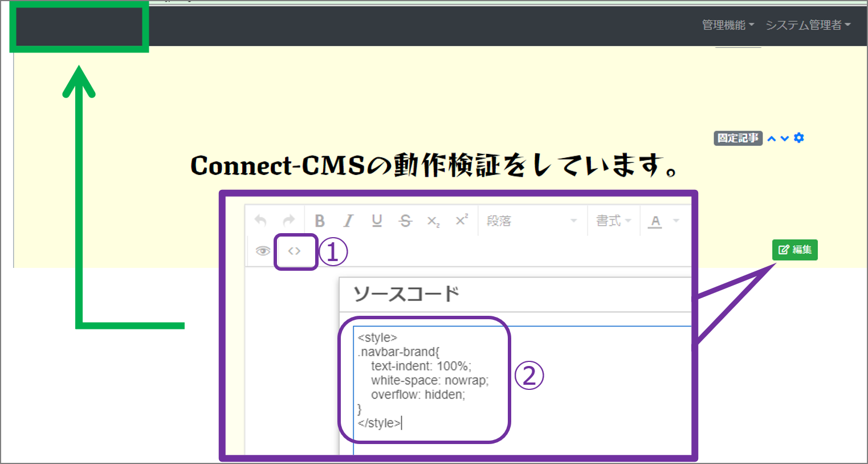
Task: Redo an edit with the redo arrow
Action: [x=290, y=220]
